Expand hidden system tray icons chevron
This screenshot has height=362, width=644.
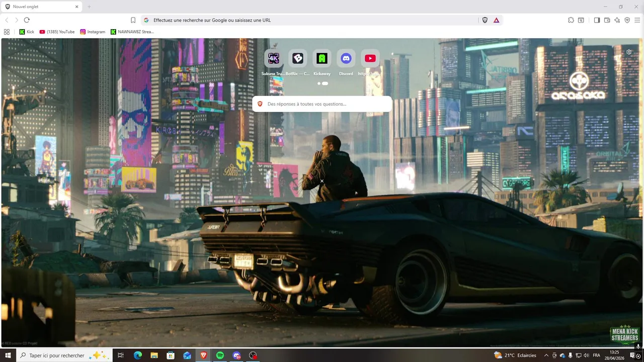[546, 355]
